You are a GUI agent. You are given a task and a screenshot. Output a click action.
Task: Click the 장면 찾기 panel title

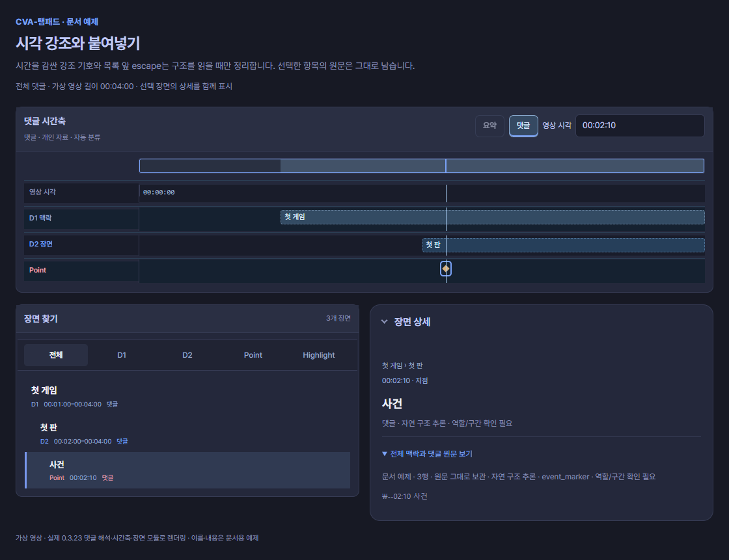(x=41, y=319)
